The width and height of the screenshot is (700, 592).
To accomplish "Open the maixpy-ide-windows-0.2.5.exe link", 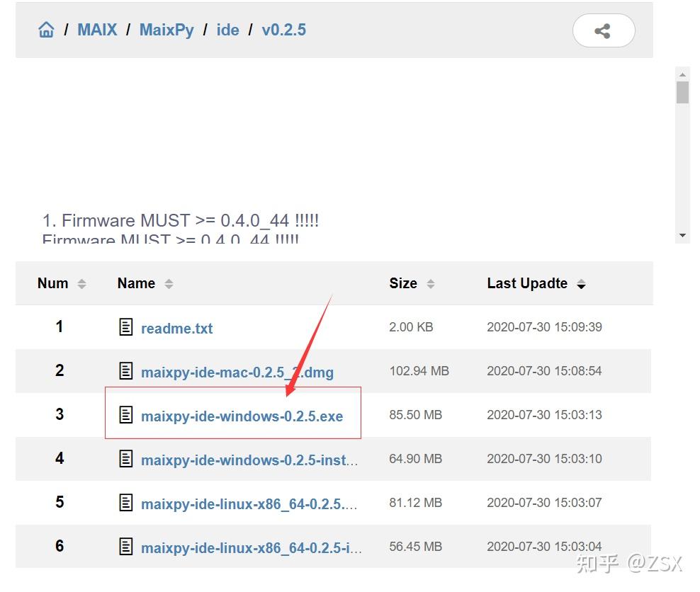I will click(244, 416).
